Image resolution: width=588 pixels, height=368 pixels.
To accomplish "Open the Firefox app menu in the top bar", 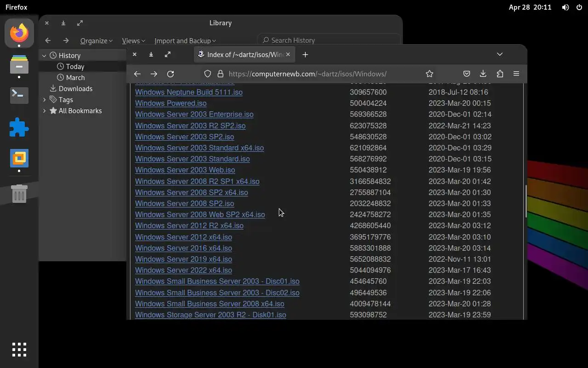I will (x=17, y=7).
